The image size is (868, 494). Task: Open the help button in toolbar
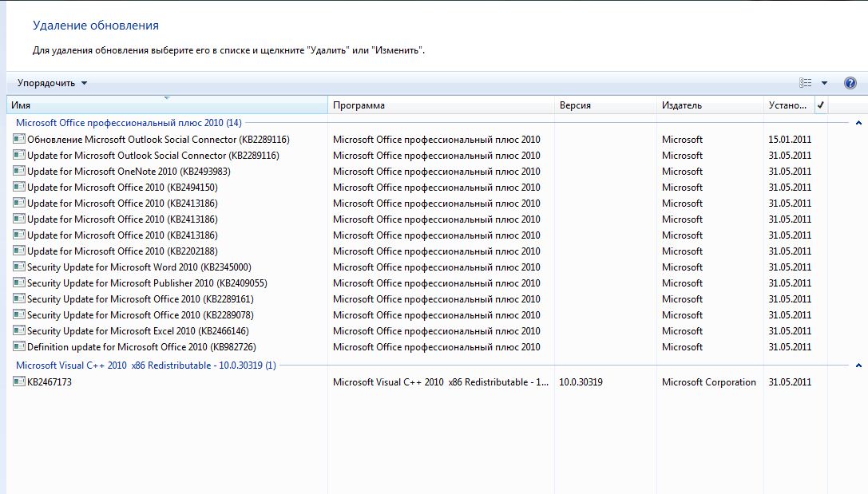tap(850, 83)
